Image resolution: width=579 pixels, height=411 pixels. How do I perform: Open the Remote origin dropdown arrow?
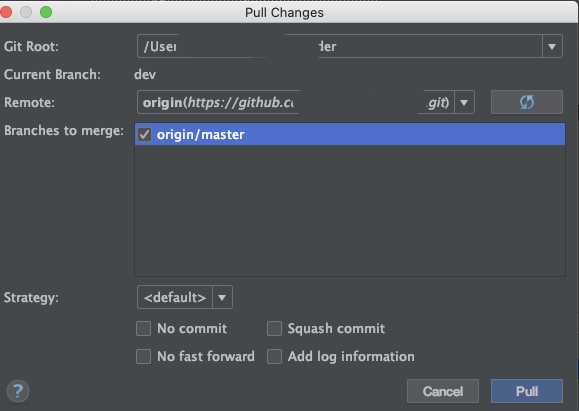tap(464, 102)
